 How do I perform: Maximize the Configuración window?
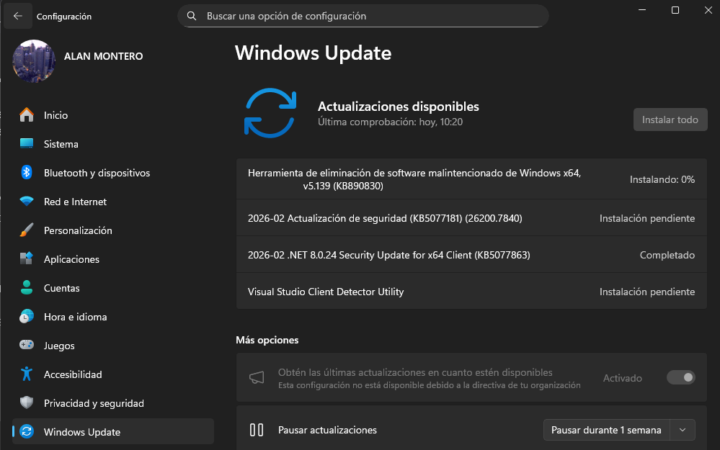click(x=675, y=10)
